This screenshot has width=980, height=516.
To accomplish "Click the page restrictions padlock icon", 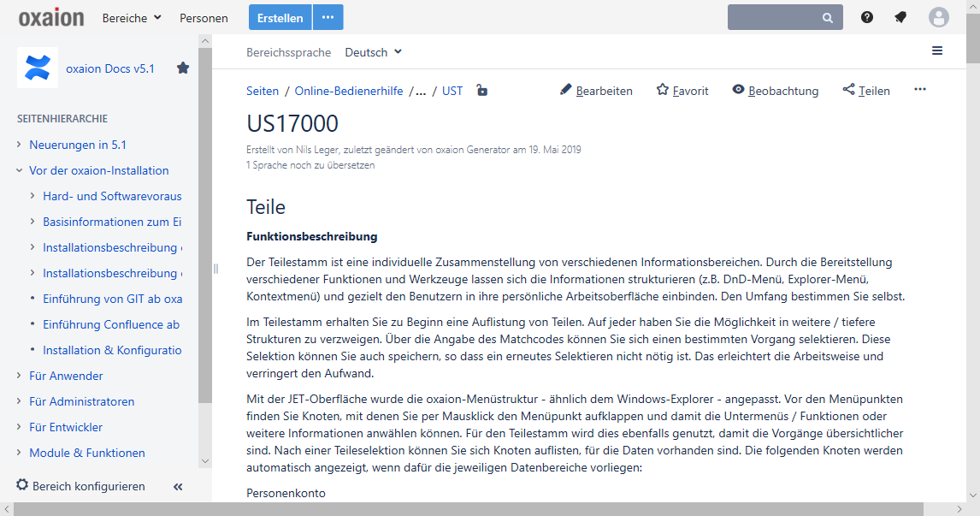I will pyautogui.click(x=482, y=91).
